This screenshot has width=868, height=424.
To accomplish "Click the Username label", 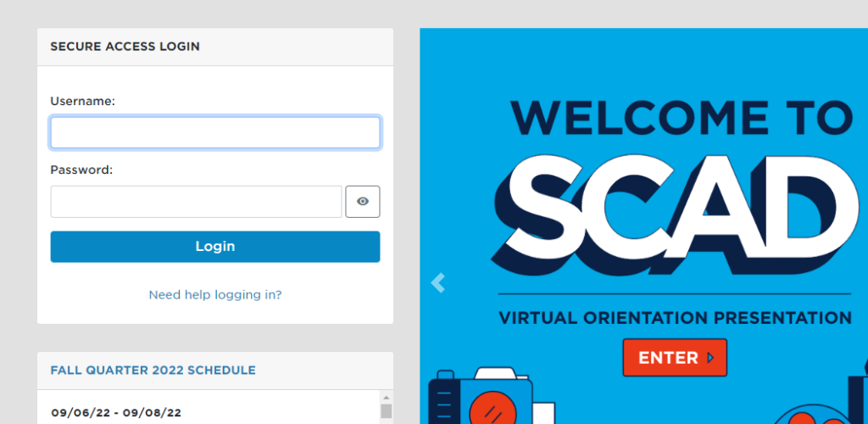I will coord(82,101).
